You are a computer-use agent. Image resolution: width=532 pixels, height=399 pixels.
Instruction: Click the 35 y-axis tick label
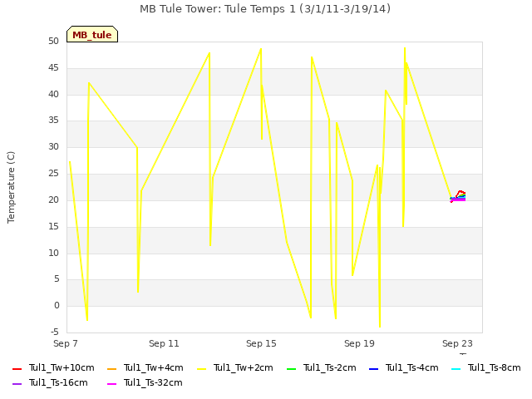click(x=53, y=120)
